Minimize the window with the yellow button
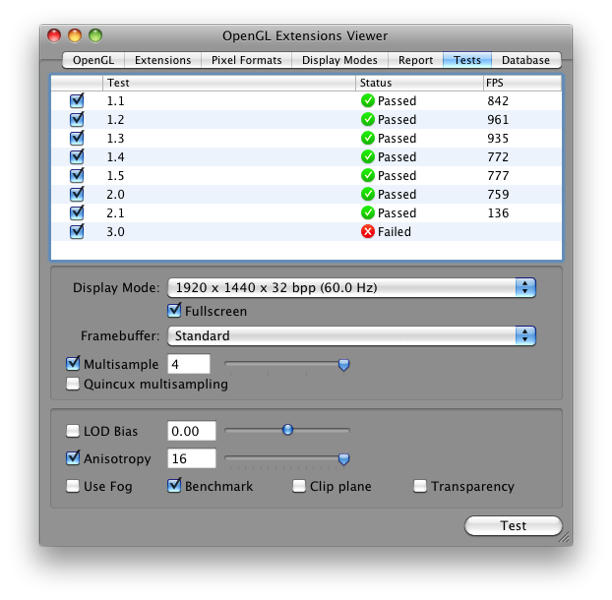This screenshot has width=612, height=600. click(75, 36)
